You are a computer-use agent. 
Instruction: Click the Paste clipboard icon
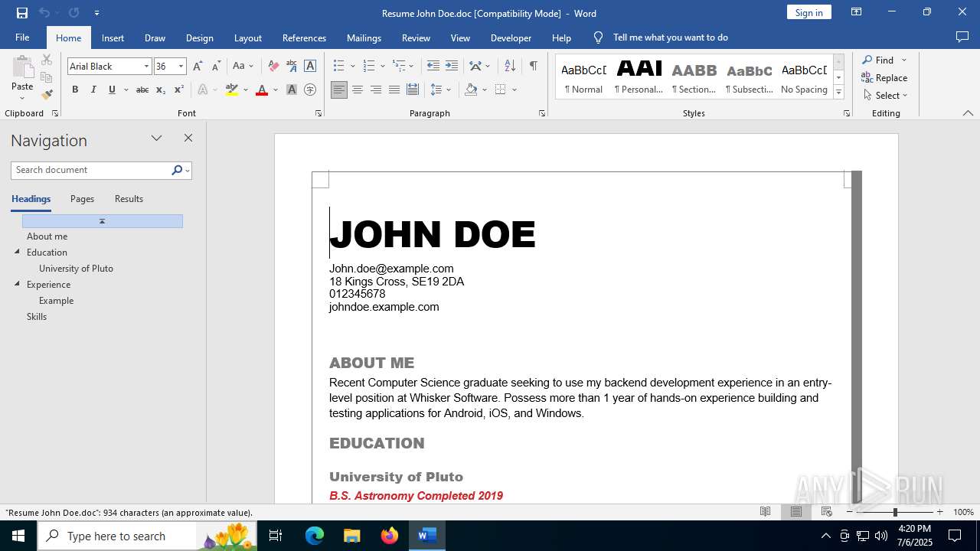coord(22,67)
